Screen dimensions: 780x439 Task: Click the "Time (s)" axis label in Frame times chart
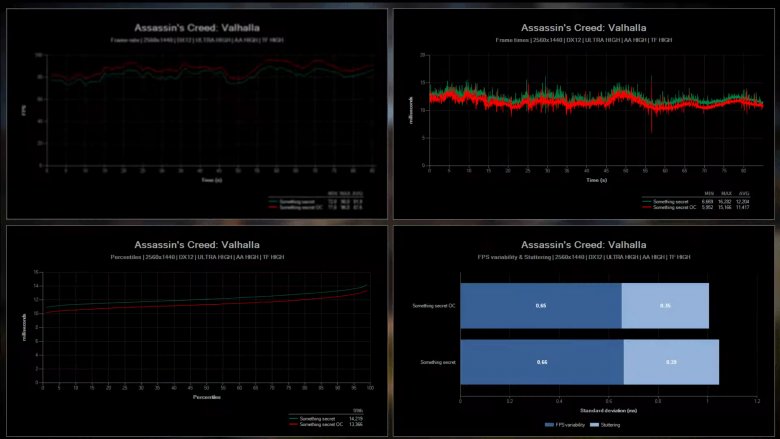596,180
